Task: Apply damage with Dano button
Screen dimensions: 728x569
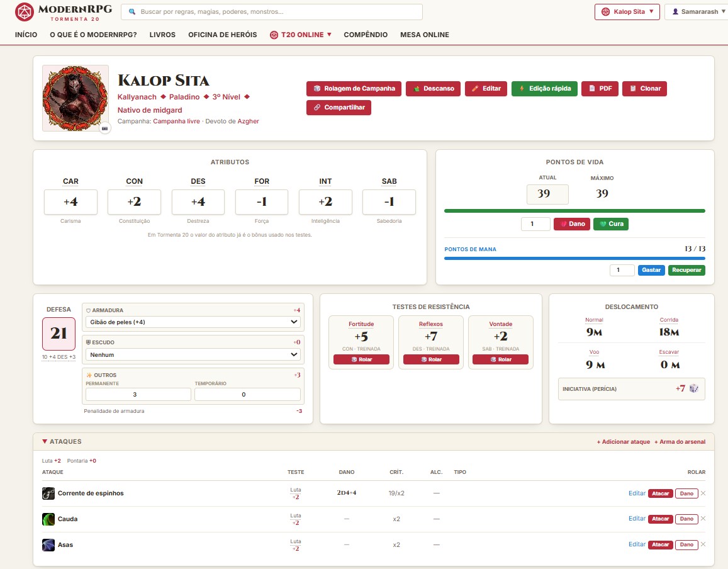Action: click(x=571, y=224)
